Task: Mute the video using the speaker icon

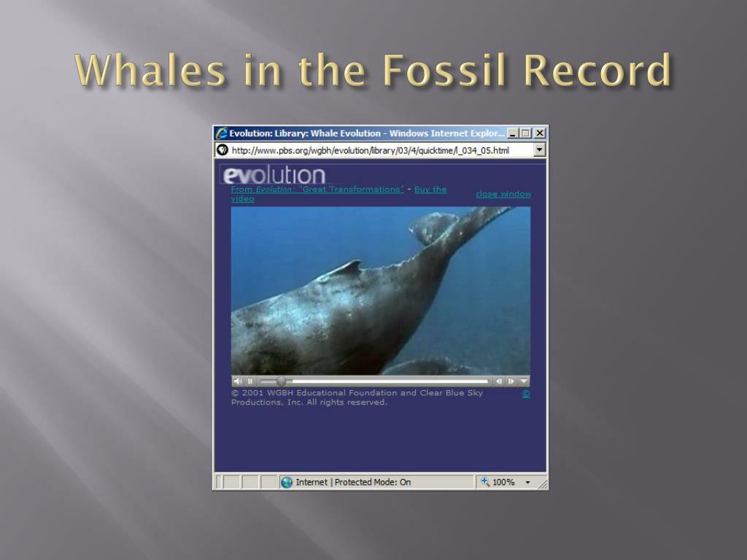Action: tap(238, 381)
